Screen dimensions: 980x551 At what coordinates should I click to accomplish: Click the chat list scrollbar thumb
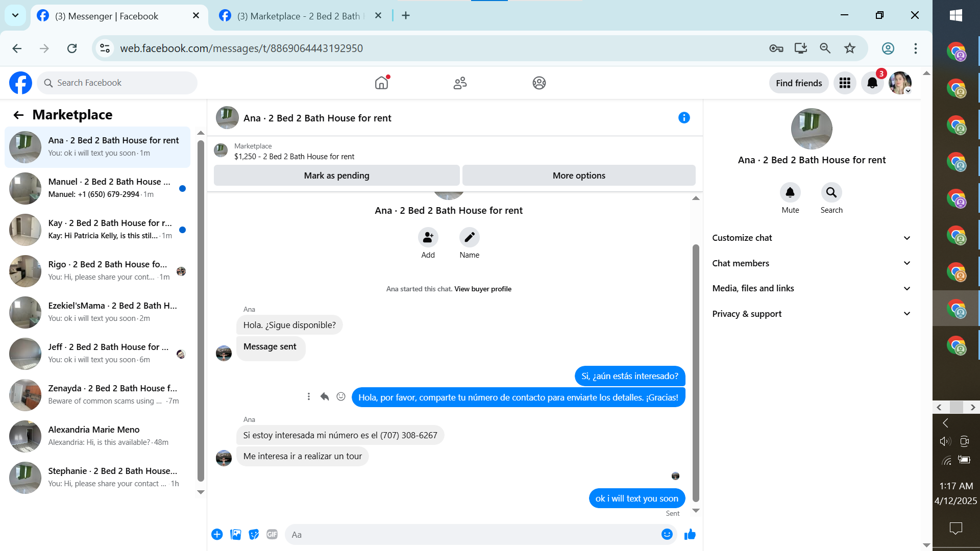(x=201, y=310)
